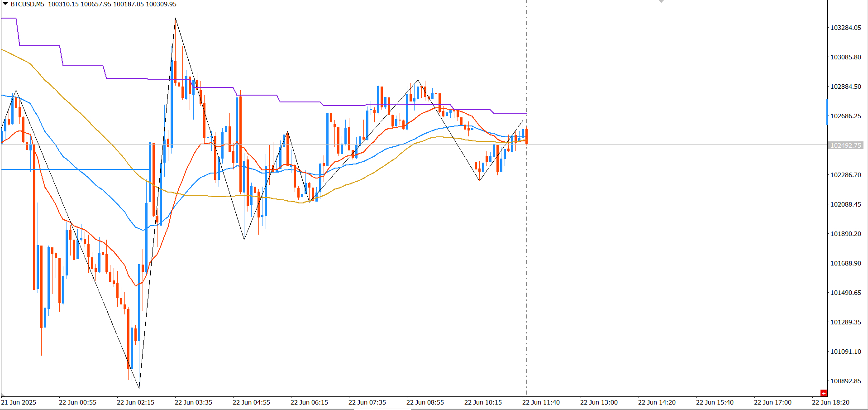
Task: Select the 21 Jun 2025 date label
Action: point(19,402)
